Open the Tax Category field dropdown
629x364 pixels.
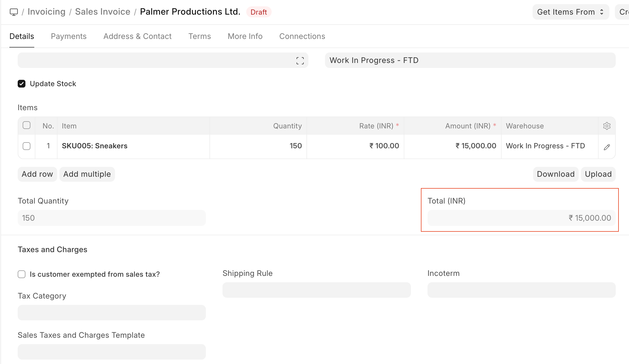[112, 313]
